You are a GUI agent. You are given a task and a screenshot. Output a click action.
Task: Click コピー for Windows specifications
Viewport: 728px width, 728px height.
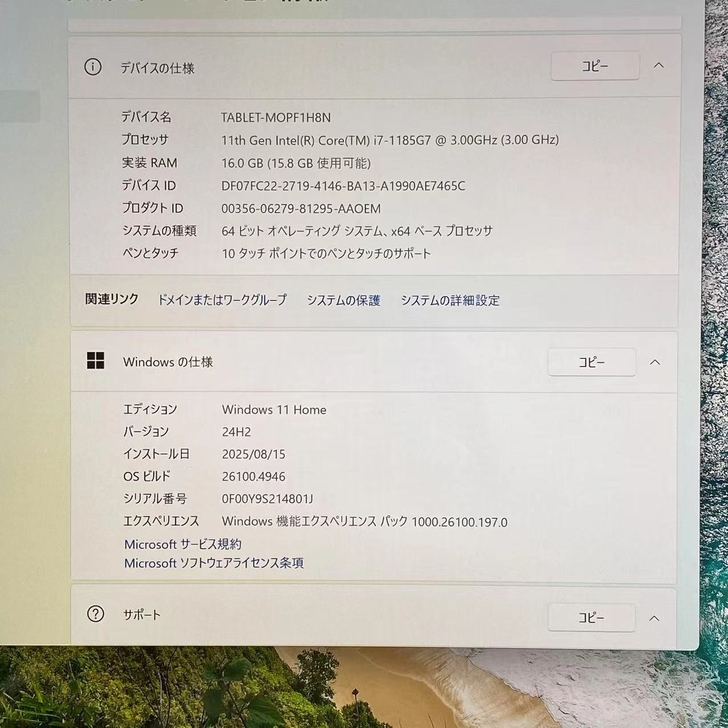pos(591,362)
